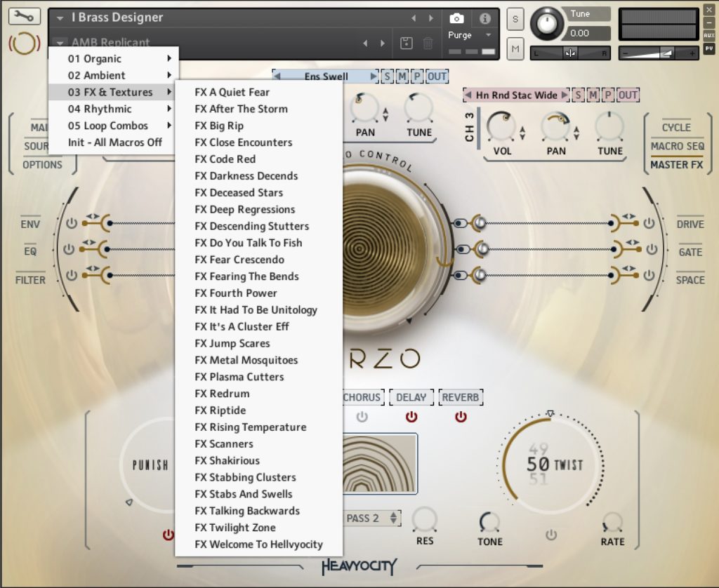This screenshot has height=588, width=719.
Task: Click next source arrow on Hn Rnd Stac Wide
Action: click(x=565, y=95)
